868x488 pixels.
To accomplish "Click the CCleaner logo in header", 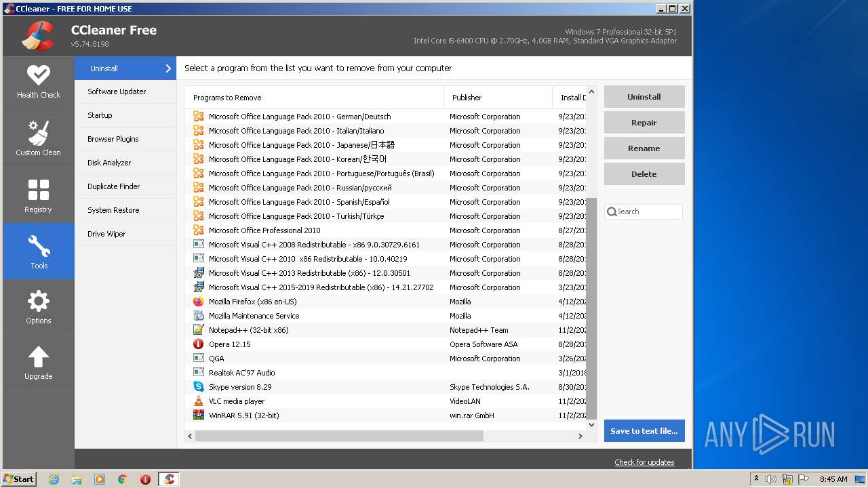I will pyautogui.click(x=38, y=36).
